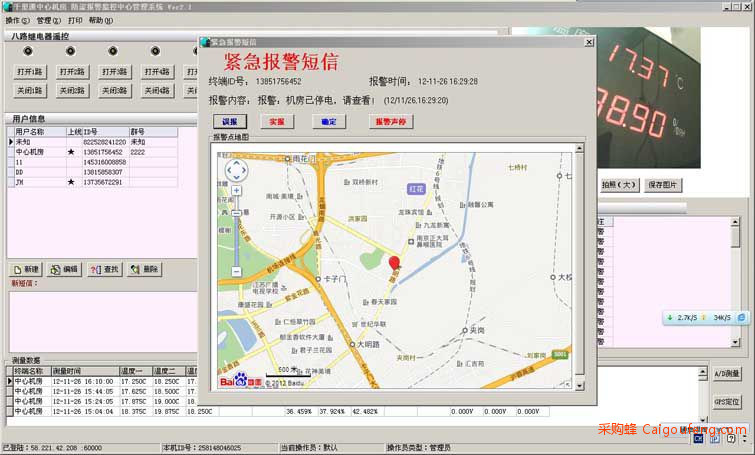Click 打开1路 relay button
This screenshot has height=455, width=755.
(30, 72)
